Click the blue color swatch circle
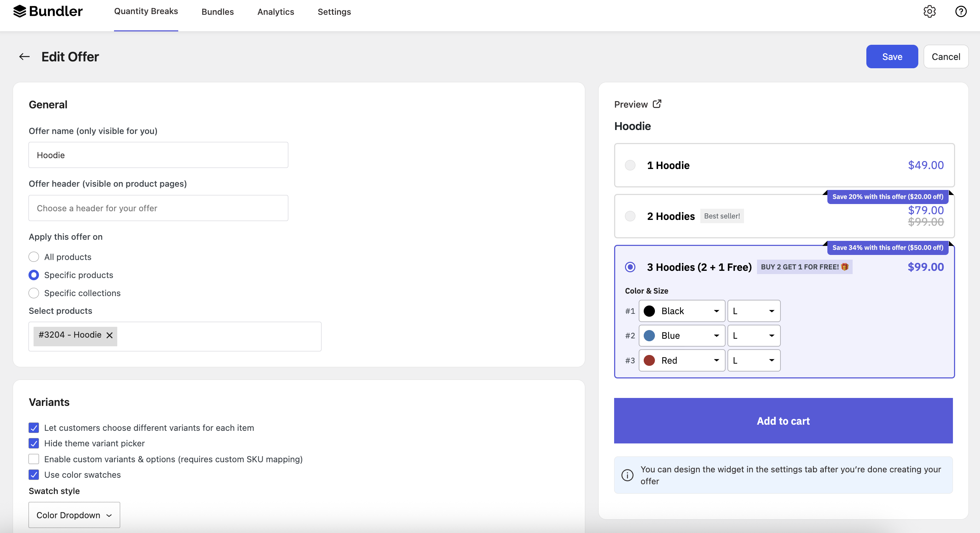 [x=649, y=335]
